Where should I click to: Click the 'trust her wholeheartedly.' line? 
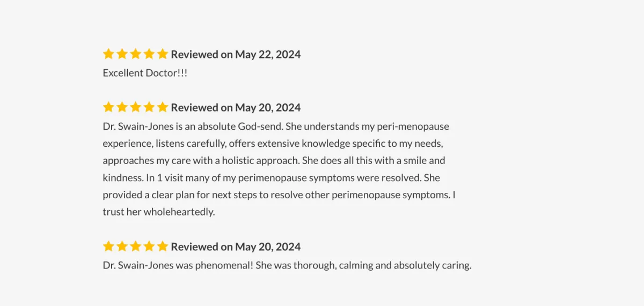coord(159,212)
